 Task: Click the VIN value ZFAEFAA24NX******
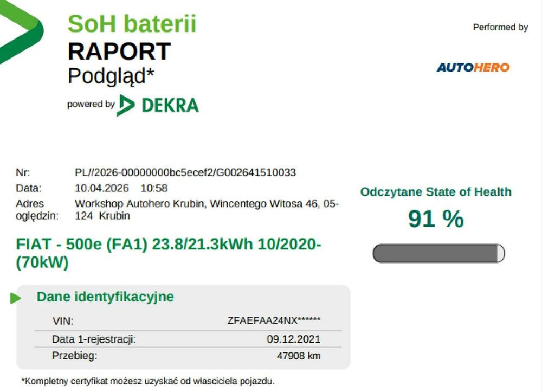274,320
